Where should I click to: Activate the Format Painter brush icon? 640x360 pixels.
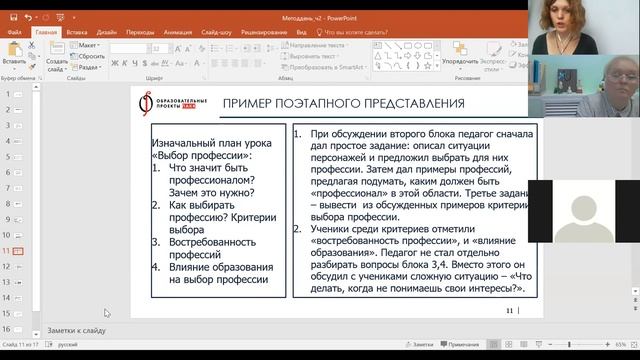tap(32, 66)
